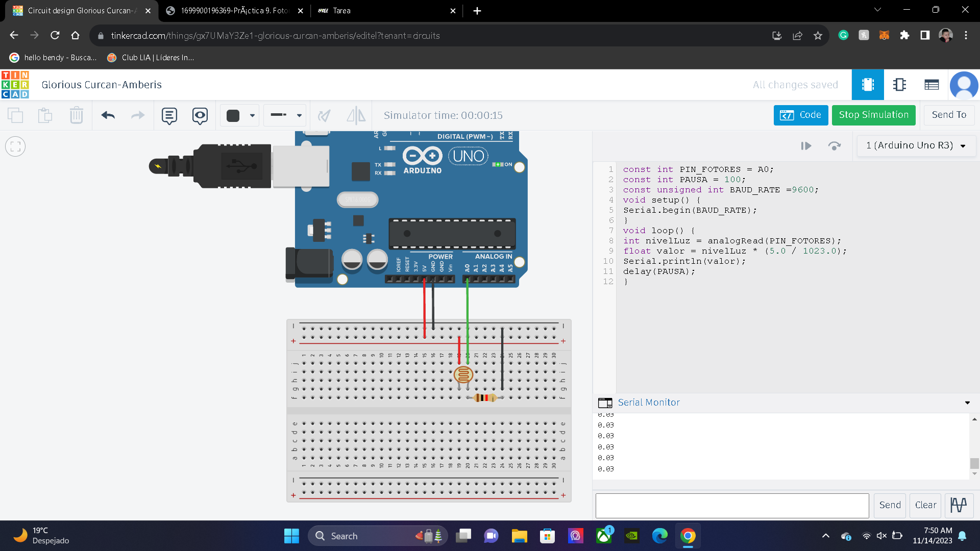Open File Explorer from the taskbar

tap(519, 536)
